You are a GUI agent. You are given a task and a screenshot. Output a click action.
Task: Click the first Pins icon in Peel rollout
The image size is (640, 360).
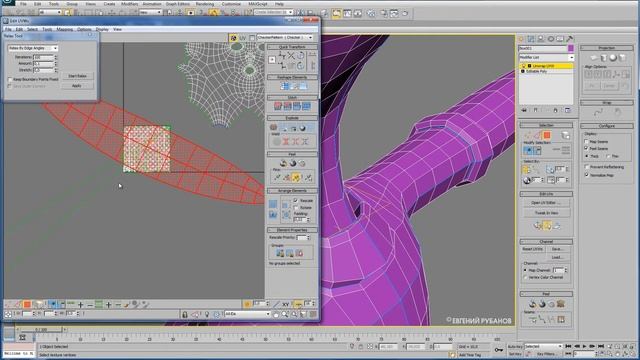tap(278, 178)
